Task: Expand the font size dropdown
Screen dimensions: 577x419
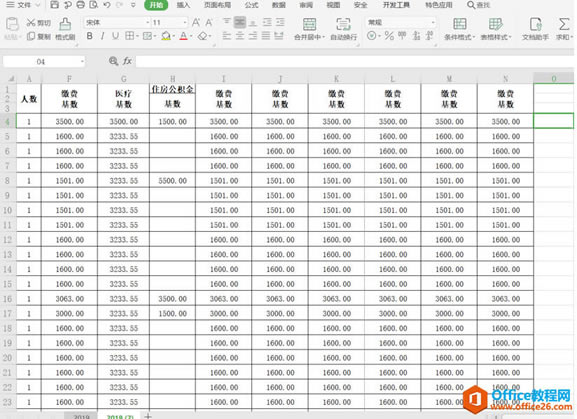Action: [x=185, y=22]
